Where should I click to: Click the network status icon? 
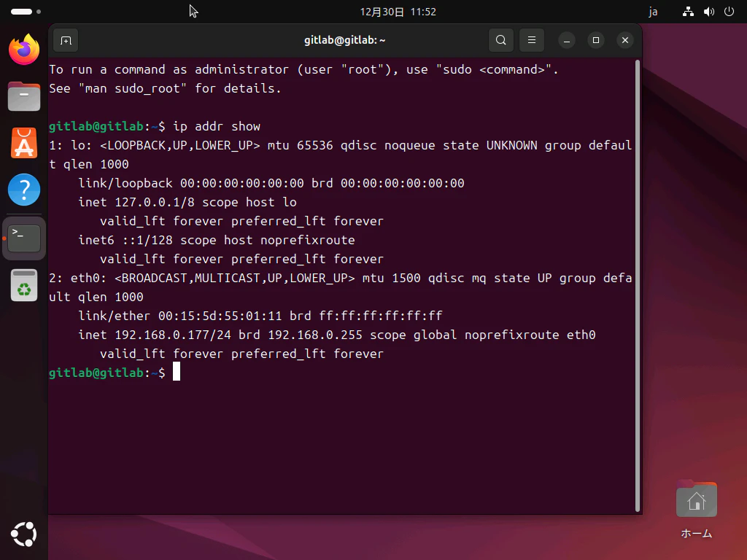(688, 12)
